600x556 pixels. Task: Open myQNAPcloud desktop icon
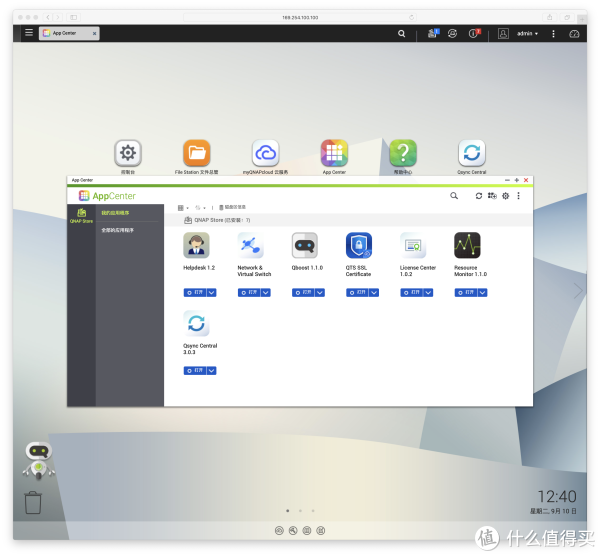(x=266, y=153)
